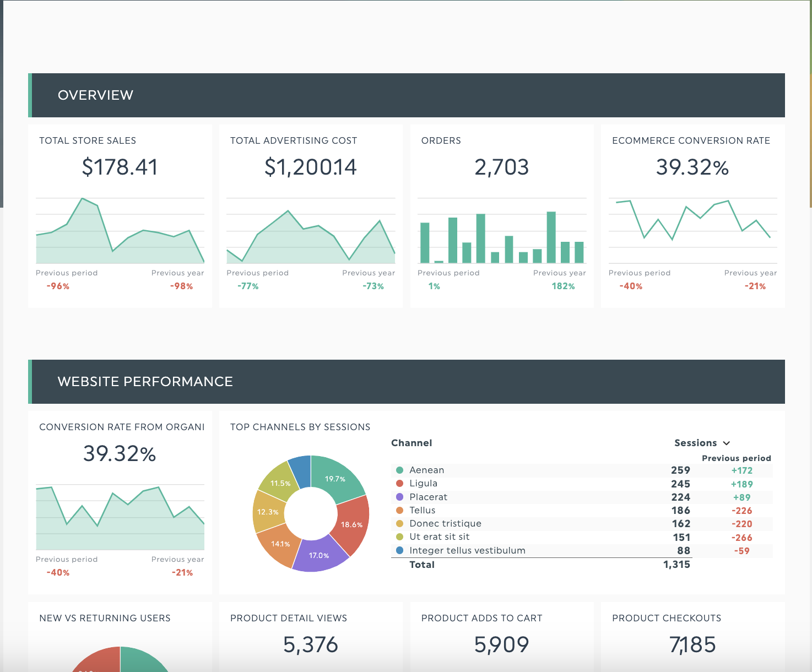Open the CONVERSION RATE FROM ORGANI widget title
This screenshot has width=812, height=672.
click(x=122, y=427)
